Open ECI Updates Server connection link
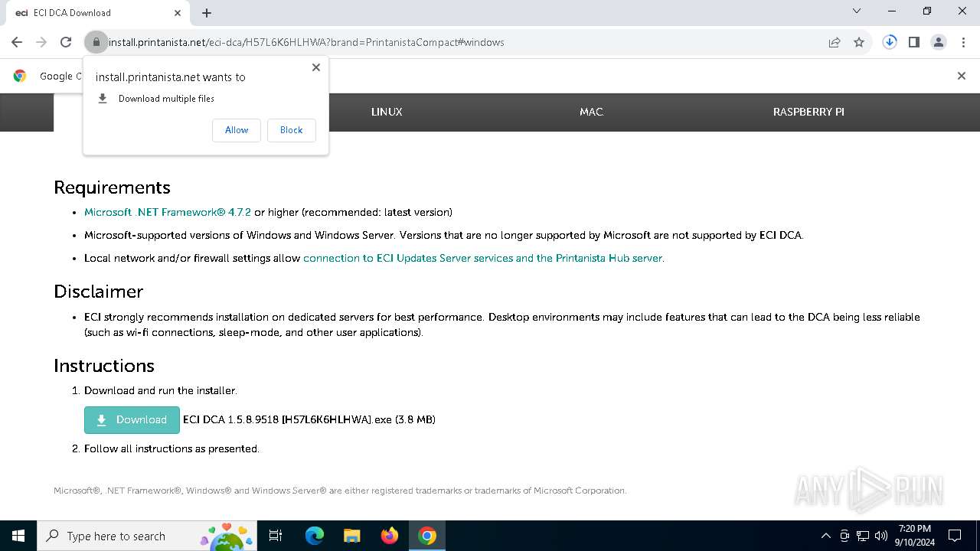This screenshot has width=980, height=551. (x=482, y=258)
